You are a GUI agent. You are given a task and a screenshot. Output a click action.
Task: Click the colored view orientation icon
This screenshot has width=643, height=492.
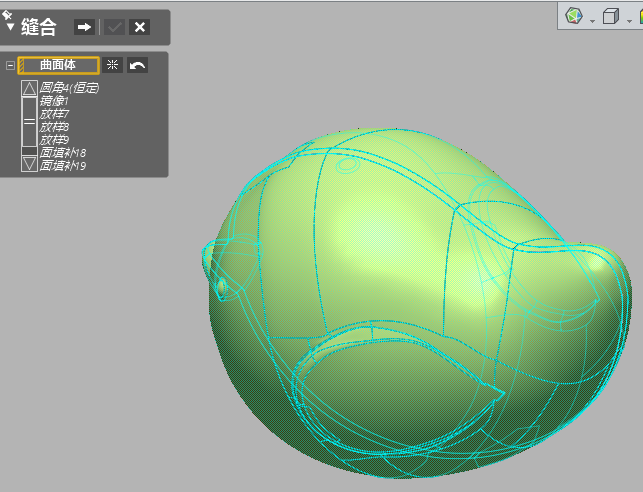point(574,16)
